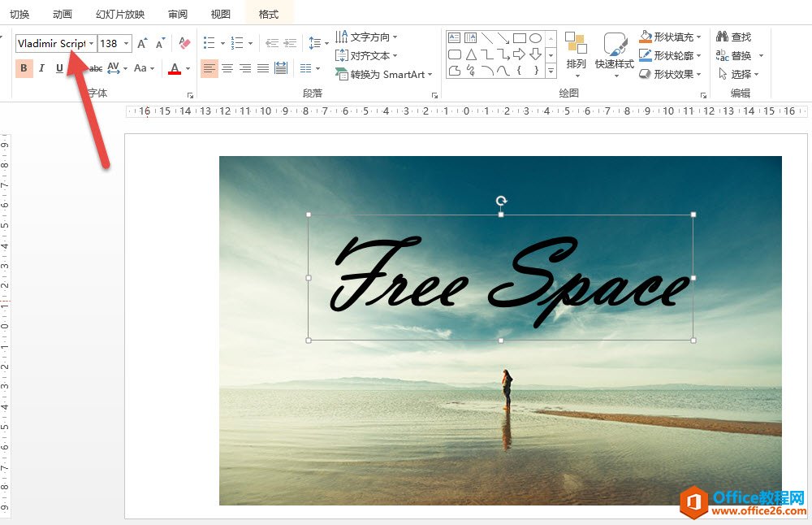The image size is (812, 525).
Task: Select vertical text box shape
Action: pyautogui.click(x=471, y=38)
